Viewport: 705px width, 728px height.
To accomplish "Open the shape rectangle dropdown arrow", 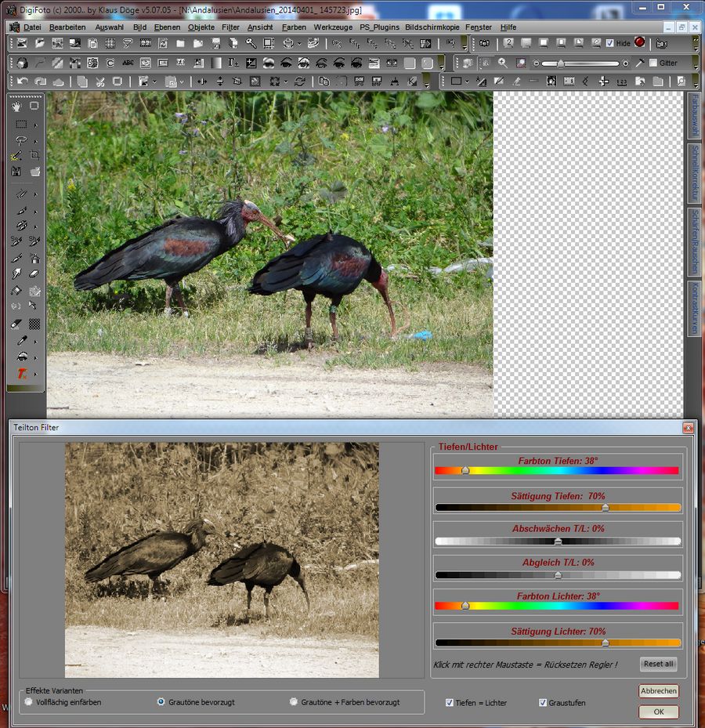I will tap(468, 81).
